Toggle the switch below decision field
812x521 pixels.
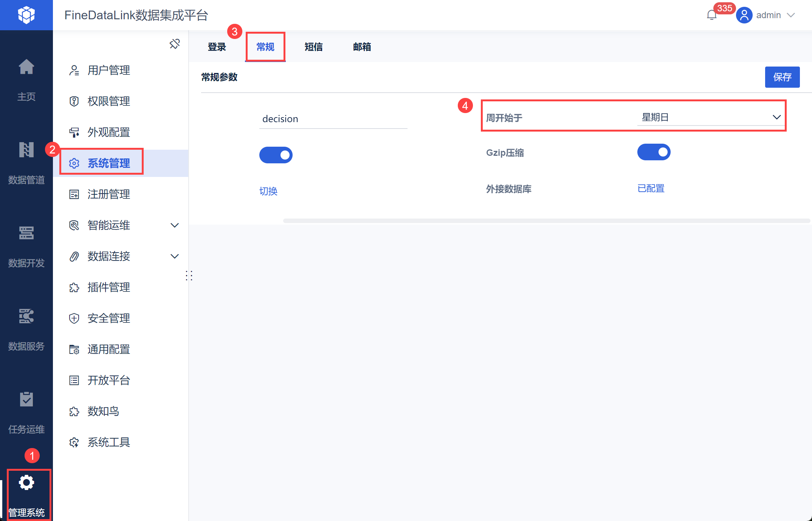point(276,155)
